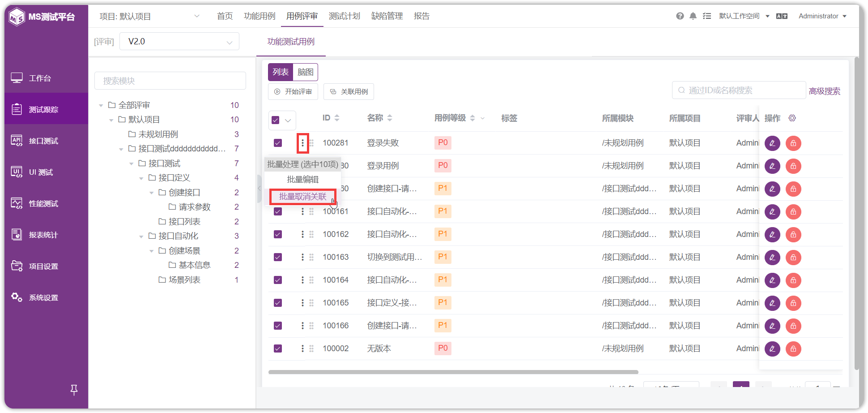Viewport: 868px width, 413px height.
Task: Uncheck the checkbox for case 100165
Action: 278,303
